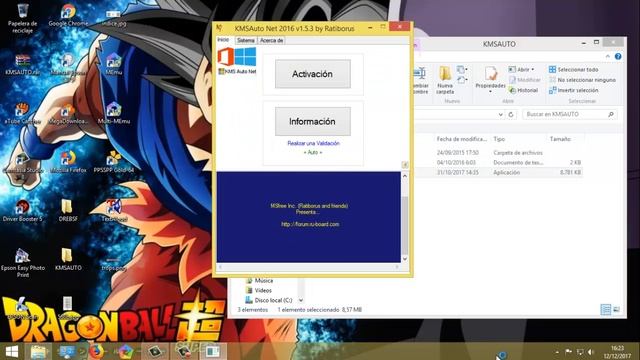This screenshot has height=360, width=640.
Task: Click Seleccionar todo in Explorer ribbon
Action: [x=573, y=70]
